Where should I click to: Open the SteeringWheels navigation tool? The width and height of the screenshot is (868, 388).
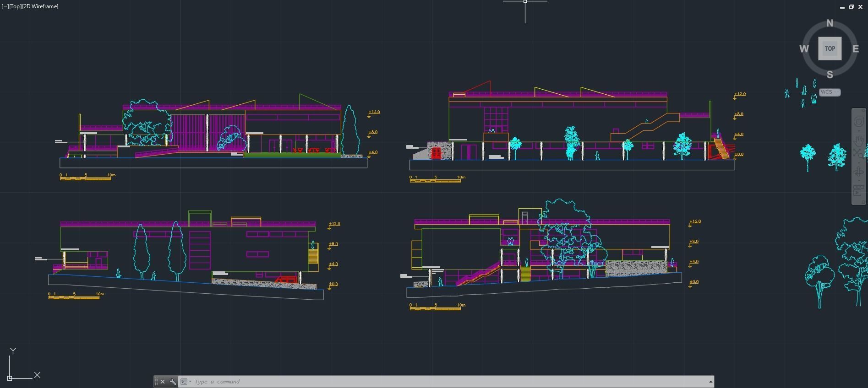coord(858,121)
